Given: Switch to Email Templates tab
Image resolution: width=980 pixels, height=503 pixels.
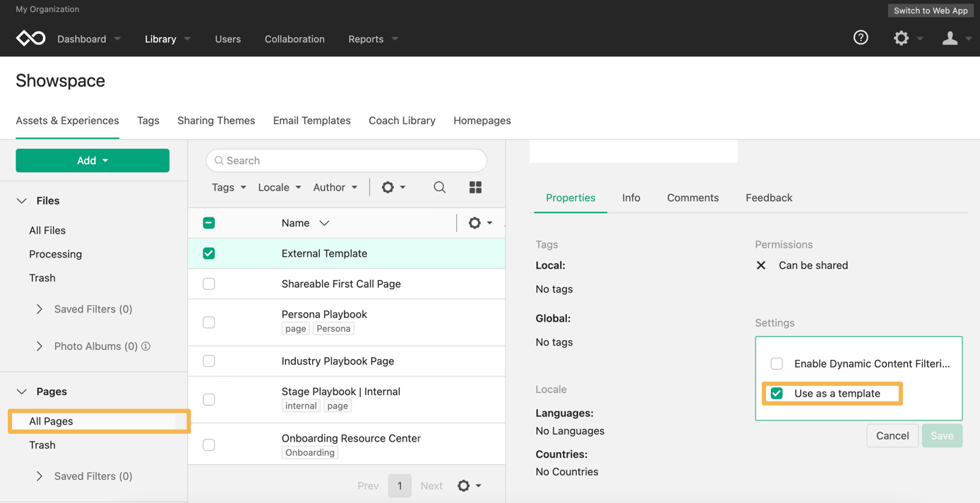Looking at the screenshot, I should point(312,121).
